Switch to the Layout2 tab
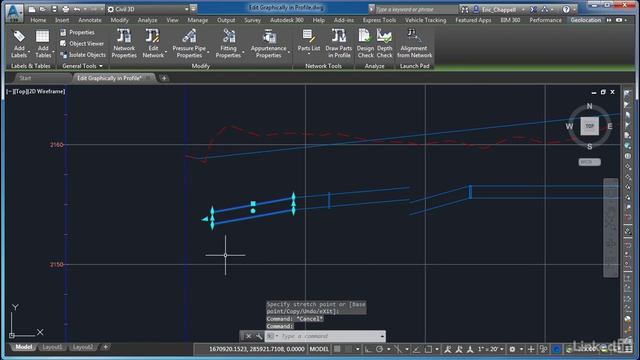The height and width of the screenshot is (360, 640). click(x=82, y=347)
